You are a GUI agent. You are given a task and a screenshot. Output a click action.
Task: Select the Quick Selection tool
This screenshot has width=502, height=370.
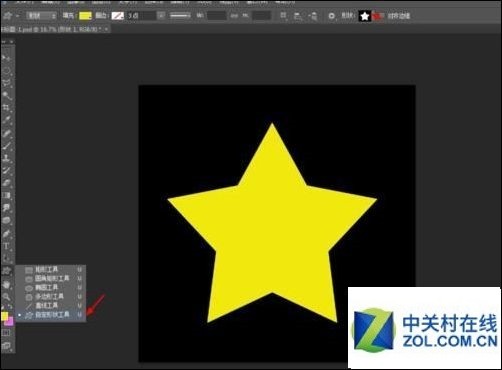7,95
